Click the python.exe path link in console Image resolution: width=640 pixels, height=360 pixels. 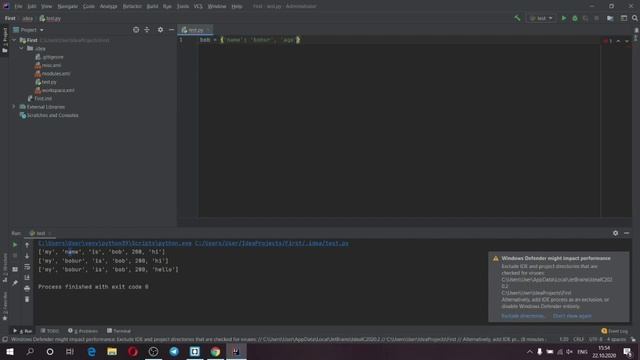point(115,243)
